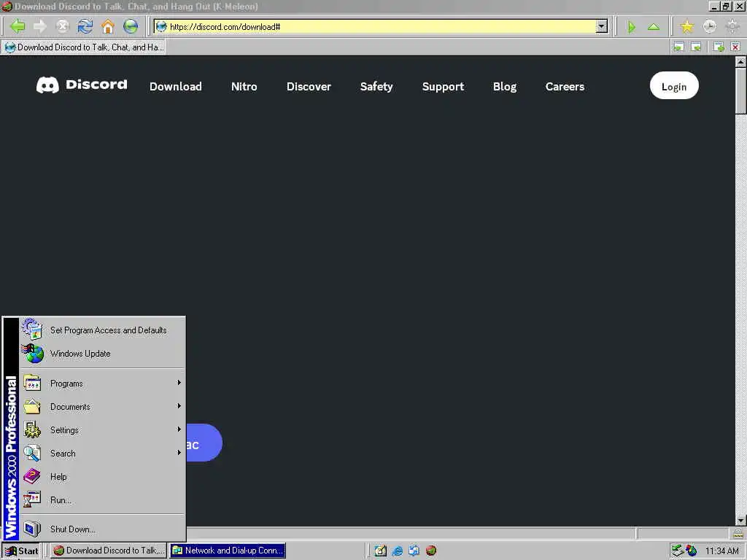Click the Discord logo on the page
This screenshot has height=560, width=747.
tap(82, 85)
